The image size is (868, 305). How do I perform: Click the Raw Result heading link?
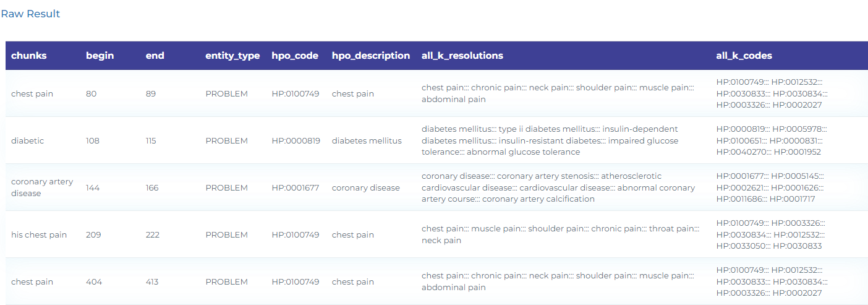pos(30,14)
